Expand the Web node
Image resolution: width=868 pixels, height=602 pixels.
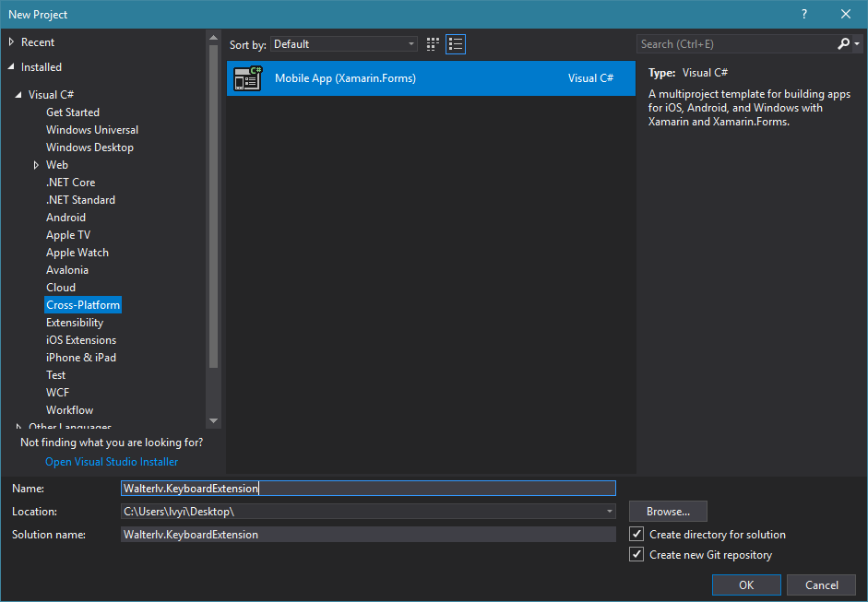pyautogui.click(x=36, y=165)
